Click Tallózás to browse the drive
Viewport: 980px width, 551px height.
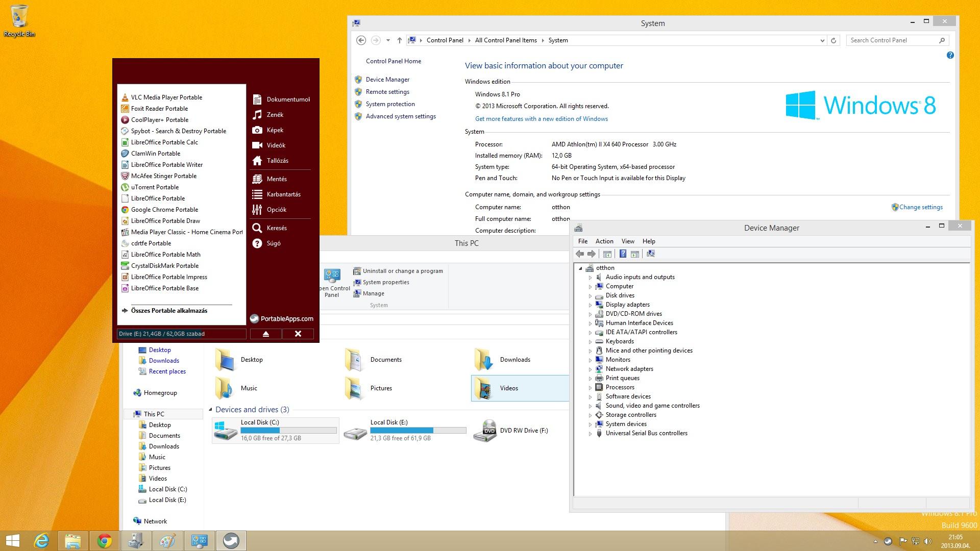271,161
